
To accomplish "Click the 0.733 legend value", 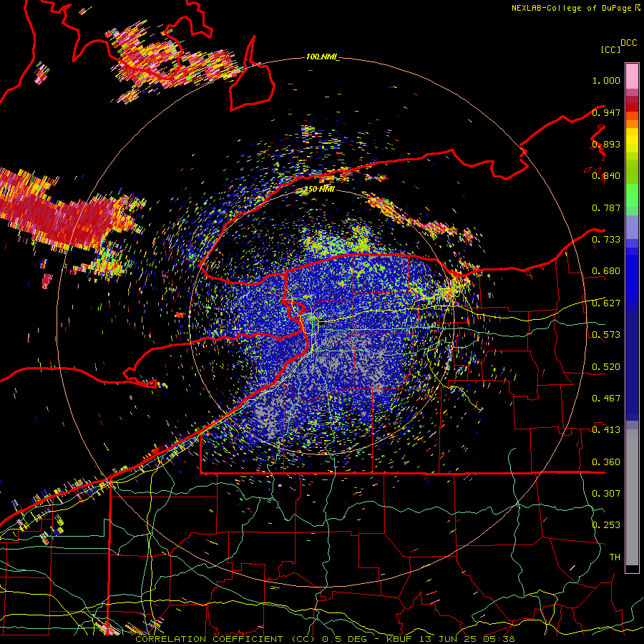I will tap(606, 240).
